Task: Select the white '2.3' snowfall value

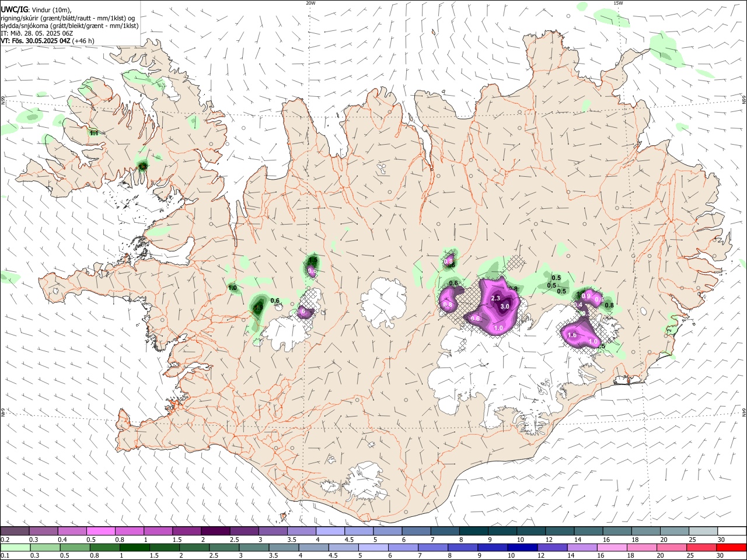Action: [x=495, y=298]
